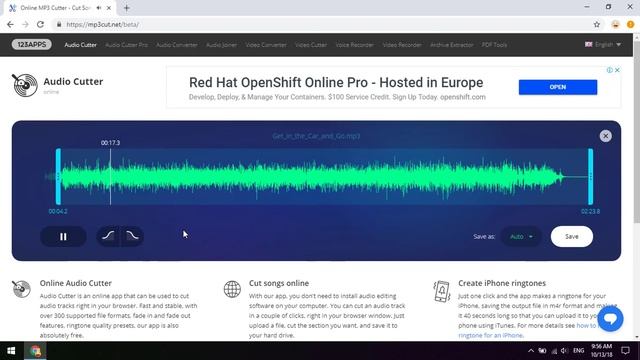Click the browser back arrow
This screenshot has height=360, width=640.
[10, 24]
